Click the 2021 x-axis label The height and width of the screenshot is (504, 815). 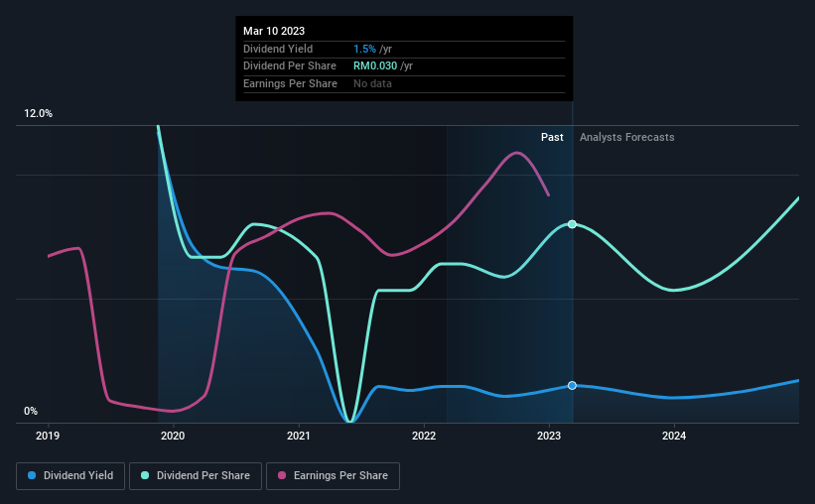click(x=299, y=436)
